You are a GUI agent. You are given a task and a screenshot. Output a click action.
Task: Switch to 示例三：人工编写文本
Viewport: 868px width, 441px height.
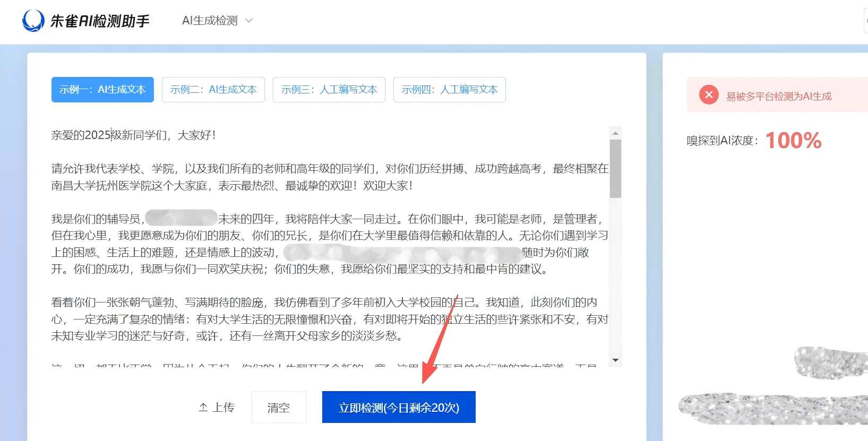[329, 90]
